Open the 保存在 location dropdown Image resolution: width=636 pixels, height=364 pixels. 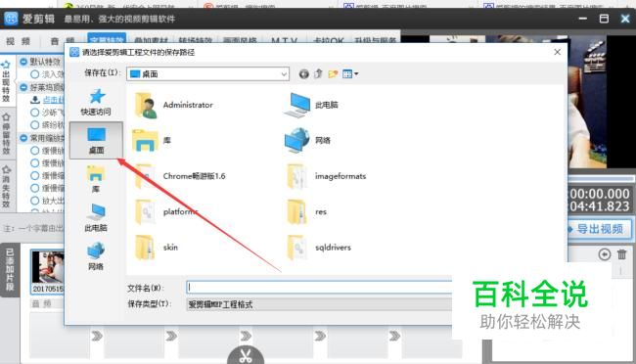(x=207, y=73)
